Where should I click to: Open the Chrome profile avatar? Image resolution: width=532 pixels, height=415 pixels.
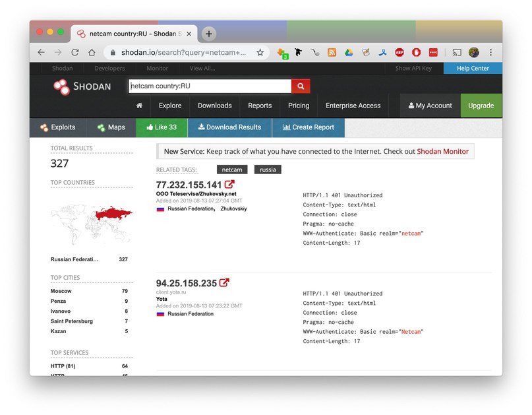click(473, 52)
